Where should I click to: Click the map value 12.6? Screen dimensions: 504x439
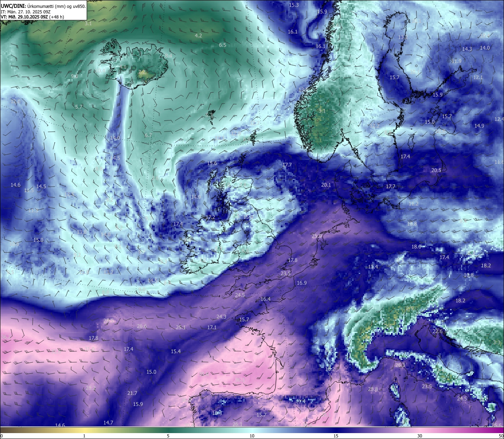[x=15, y=102]
